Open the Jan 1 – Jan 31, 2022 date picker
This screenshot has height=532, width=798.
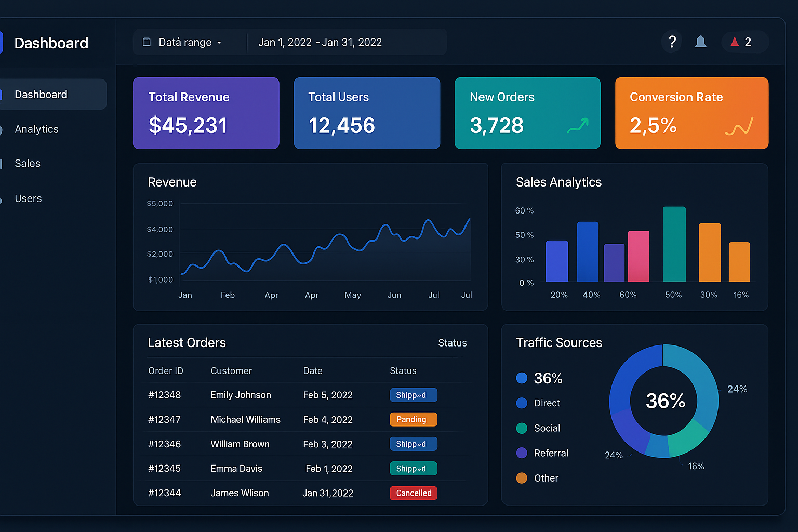click(320, 42)
